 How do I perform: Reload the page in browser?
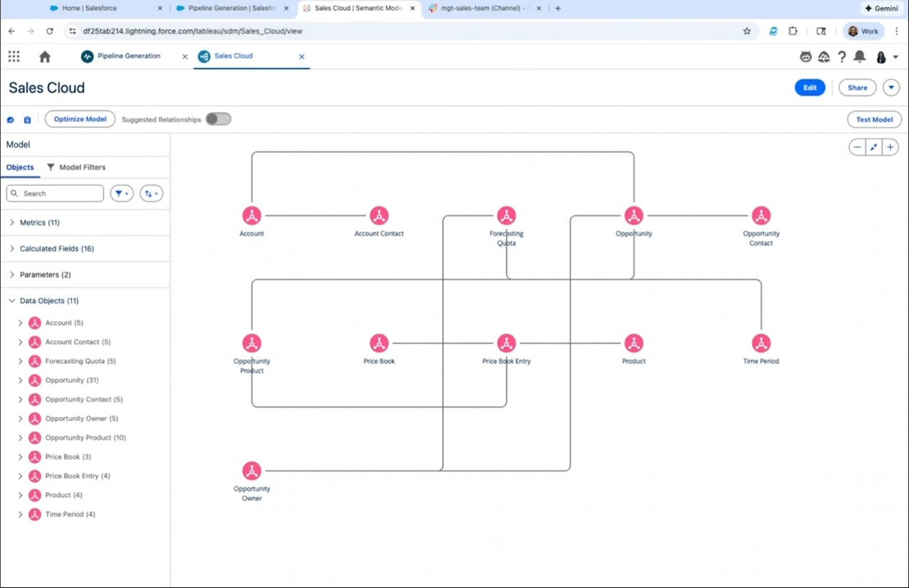pyautogui.click(x=50, y=31)
